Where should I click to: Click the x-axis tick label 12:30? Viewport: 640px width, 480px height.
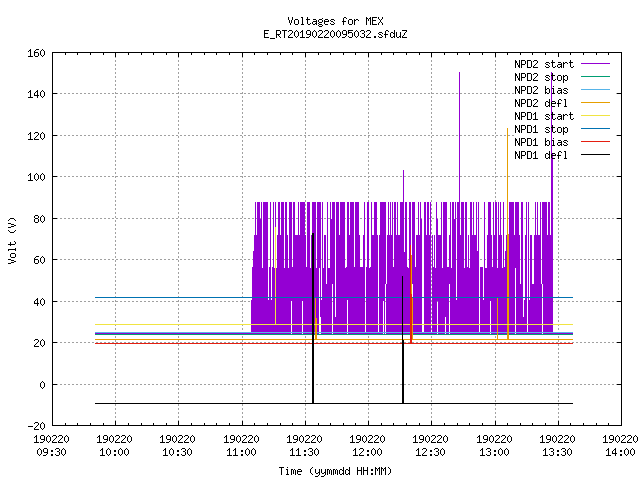(x=431, y=452)
